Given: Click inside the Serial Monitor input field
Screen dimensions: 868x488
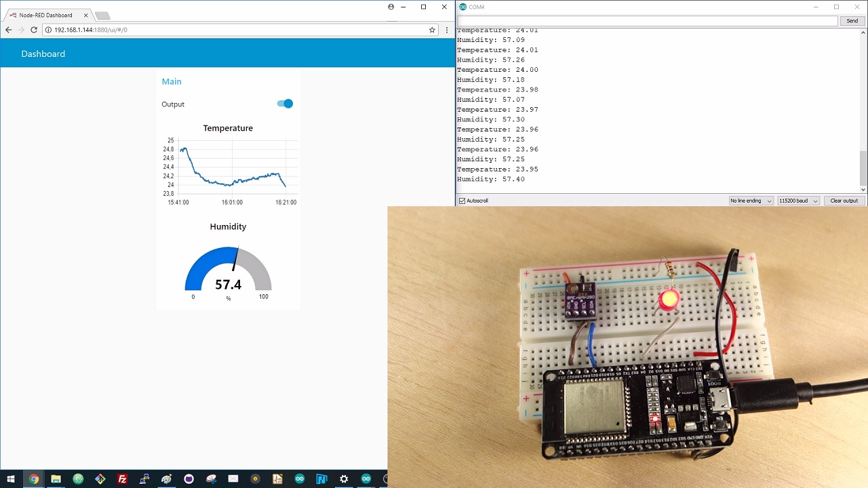Looking at the screenshot, I should coord(644,20).
